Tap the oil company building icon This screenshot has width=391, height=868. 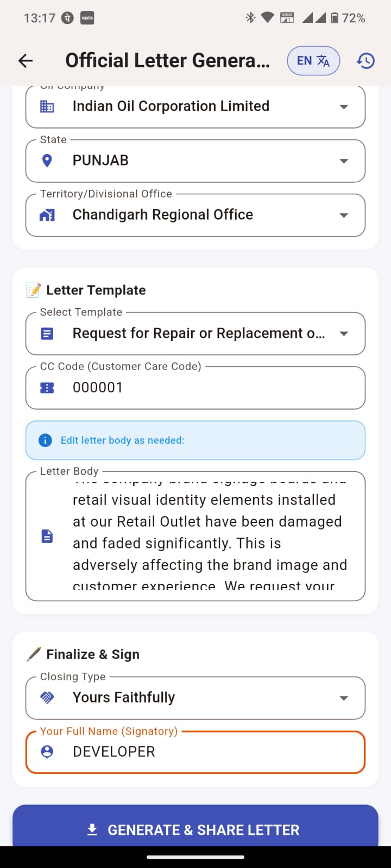(x=47, y=106)
